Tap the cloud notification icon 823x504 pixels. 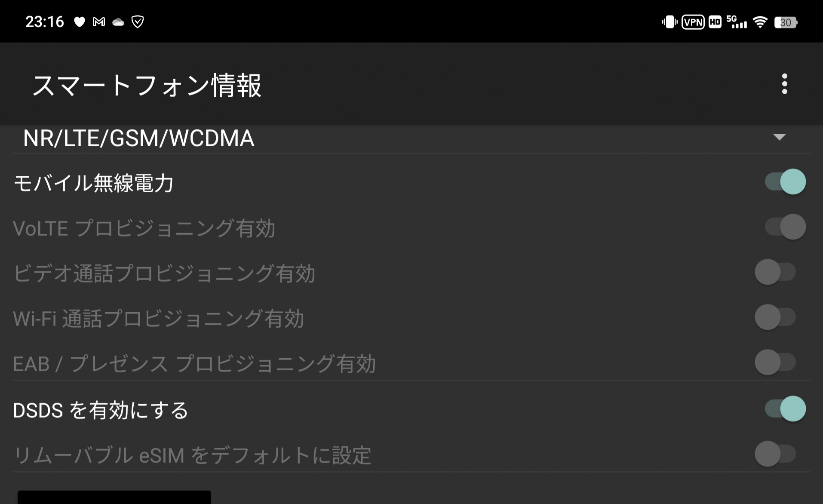pos(118,22)
